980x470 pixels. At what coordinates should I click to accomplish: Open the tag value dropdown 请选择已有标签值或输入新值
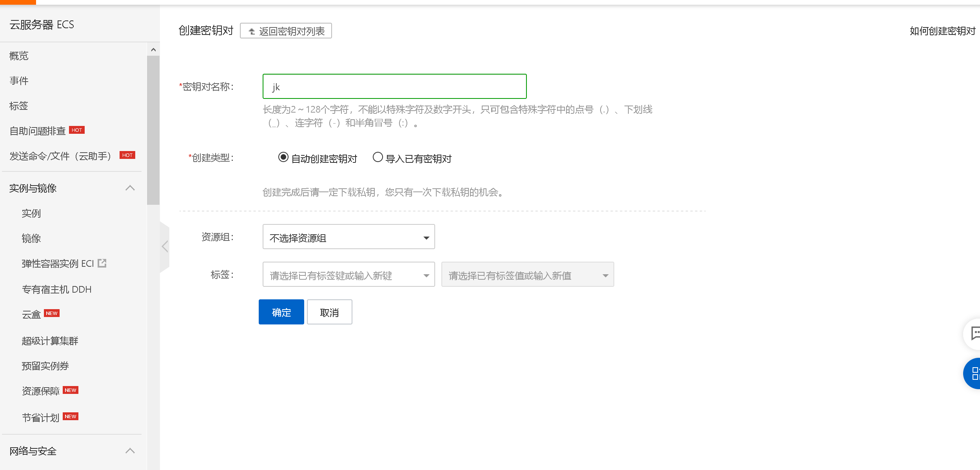[527, 275]
